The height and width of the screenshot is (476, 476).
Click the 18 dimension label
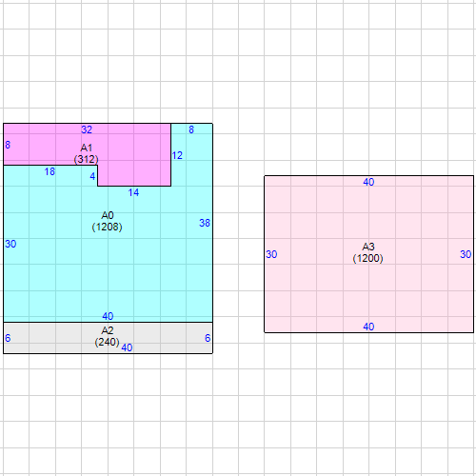pos(50,171)
